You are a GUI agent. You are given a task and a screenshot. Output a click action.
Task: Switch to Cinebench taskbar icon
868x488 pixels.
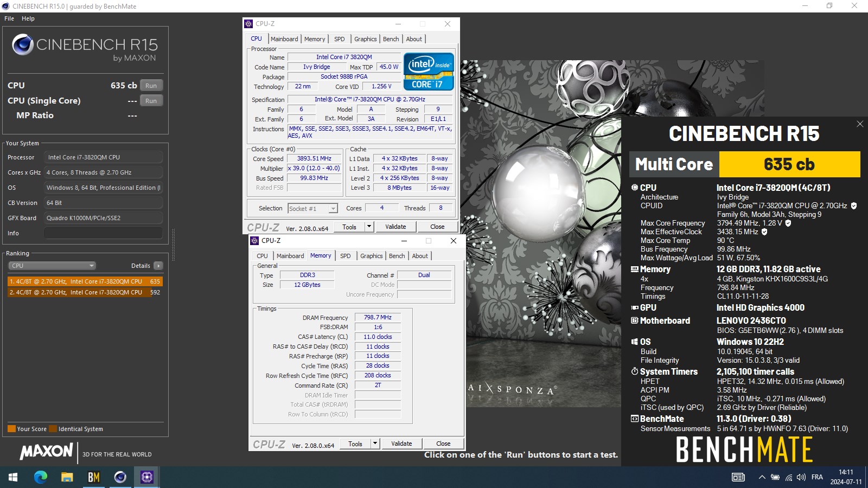120,477
